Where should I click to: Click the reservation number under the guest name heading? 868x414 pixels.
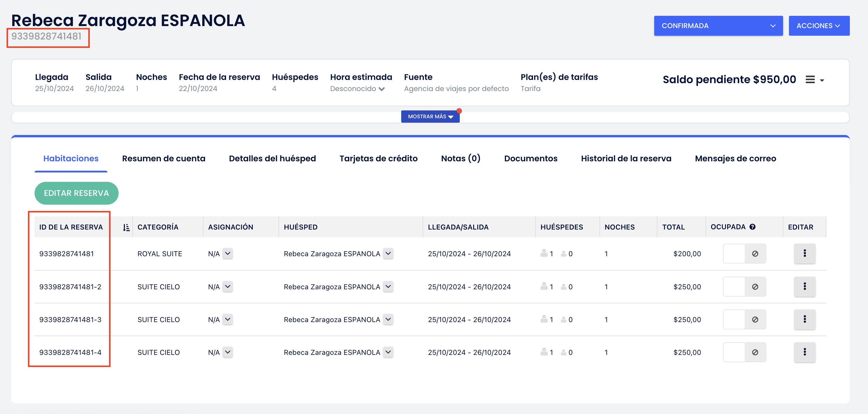click(47, 36)
